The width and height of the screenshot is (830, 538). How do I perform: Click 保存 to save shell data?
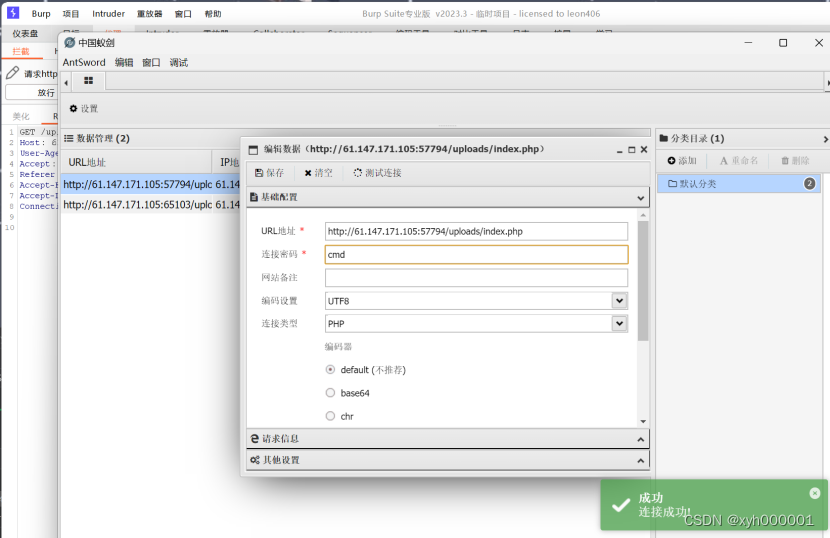point(269,173)
